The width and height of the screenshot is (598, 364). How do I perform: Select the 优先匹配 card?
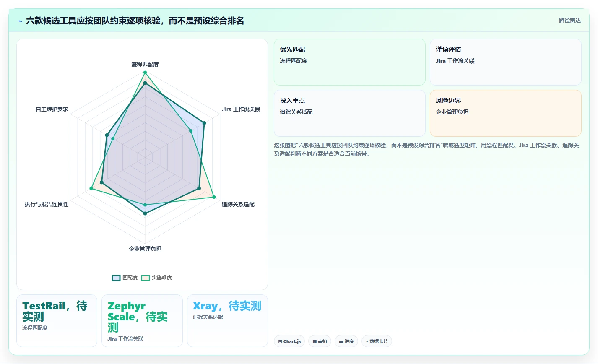coord(350,62)
